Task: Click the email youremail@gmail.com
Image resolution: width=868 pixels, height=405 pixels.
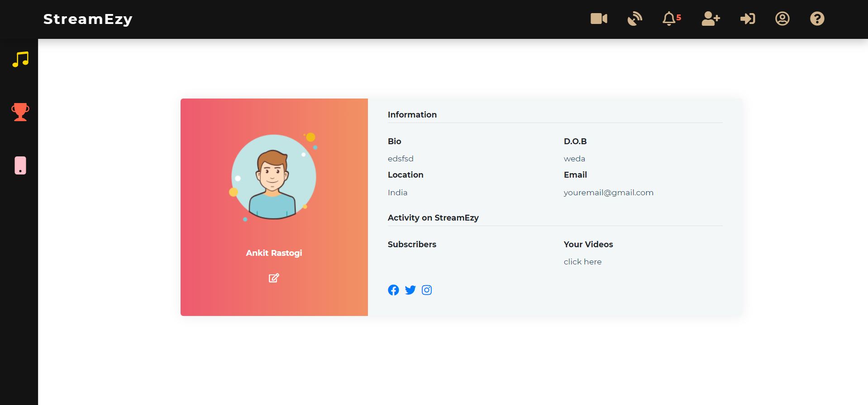Action: coord(608,193)
